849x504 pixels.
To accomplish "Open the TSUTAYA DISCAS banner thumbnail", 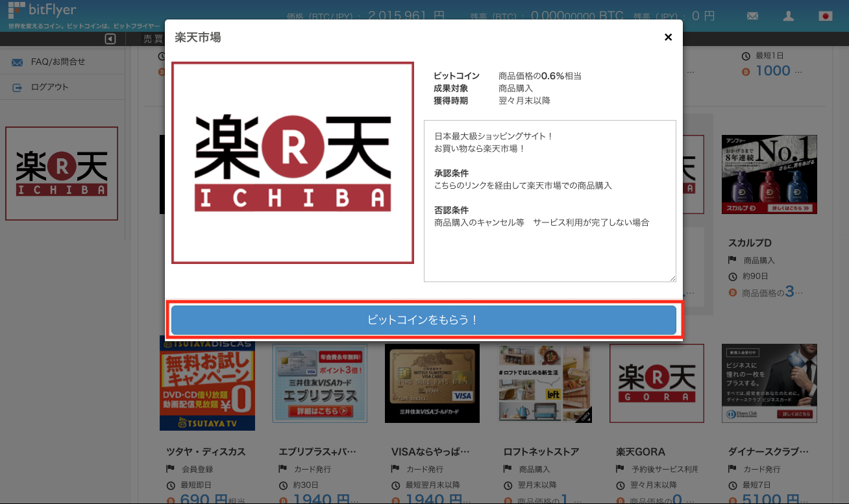I will coord(207,383).
